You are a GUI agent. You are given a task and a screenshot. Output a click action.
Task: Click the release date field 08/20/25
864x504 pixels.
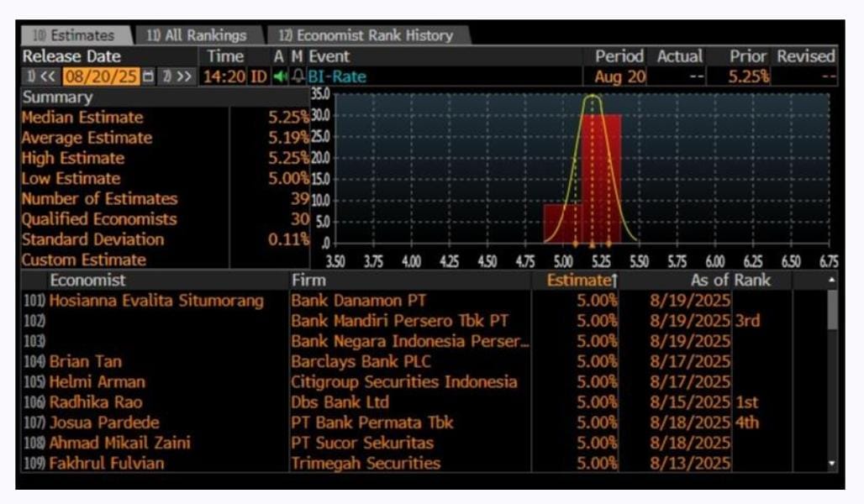(101, 77)
